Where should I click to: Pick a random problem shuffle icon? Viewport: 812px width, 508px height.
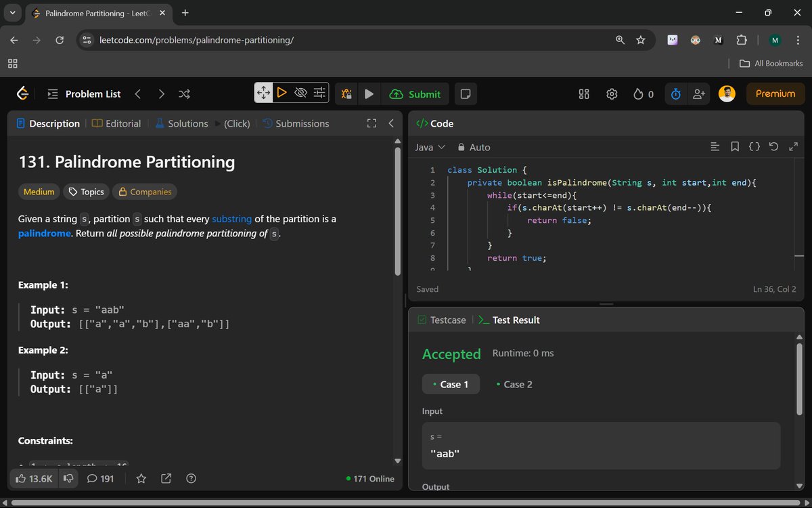[x=184, y=94]
